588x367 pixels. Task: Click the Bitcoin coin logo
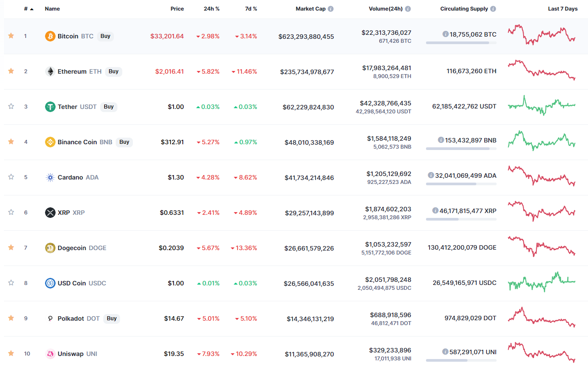(x=50, y=36)
